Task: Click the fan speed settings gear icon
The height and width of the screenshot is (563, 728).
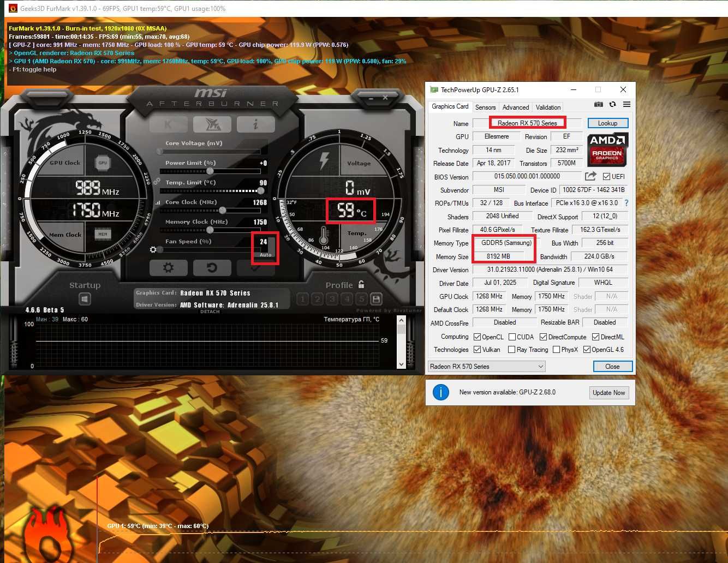Action: (153, 250)
